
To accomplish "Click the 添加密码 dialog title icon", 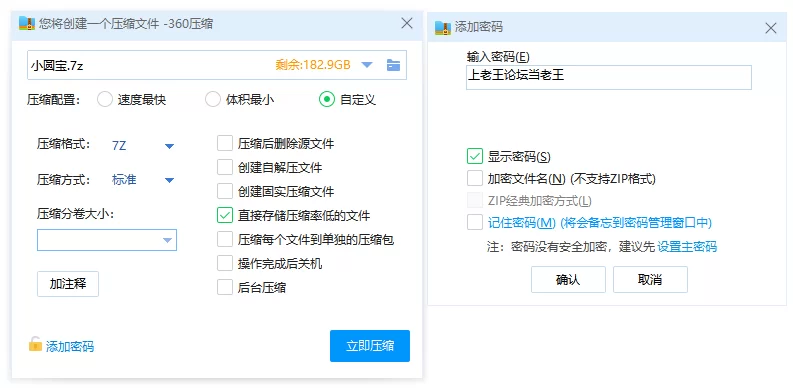I will click(443, 27).
